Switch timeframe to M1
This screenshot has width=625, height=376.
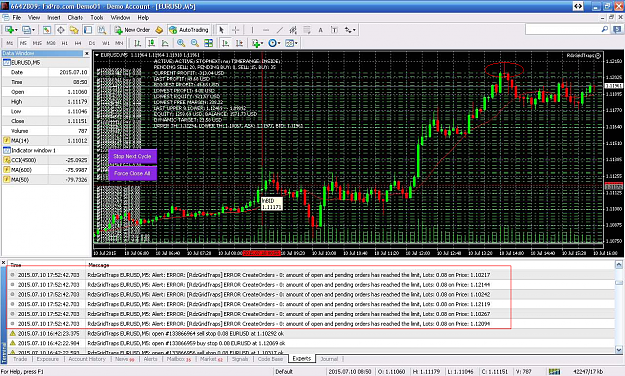pyautogui.click(x=10, y=43)
